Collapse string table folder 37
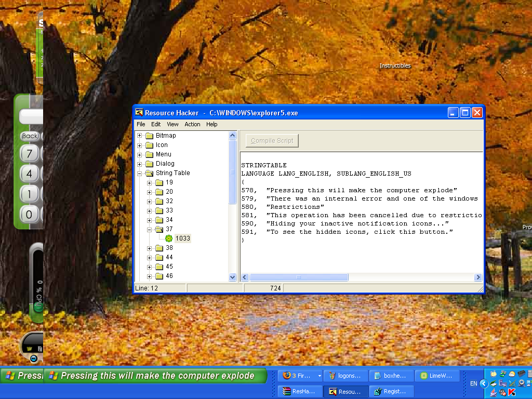This screenshot has height=399, width=532. tap(149, 230)
